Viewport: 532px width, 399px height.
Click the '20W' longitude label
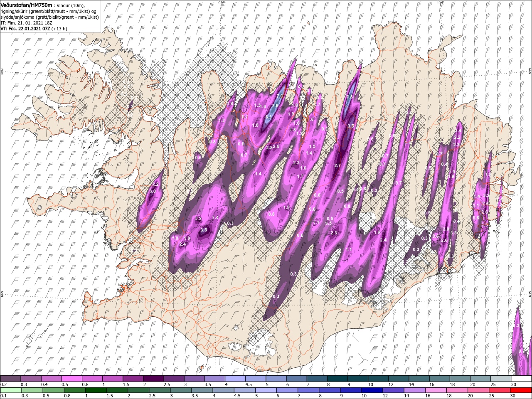[221, 2]
